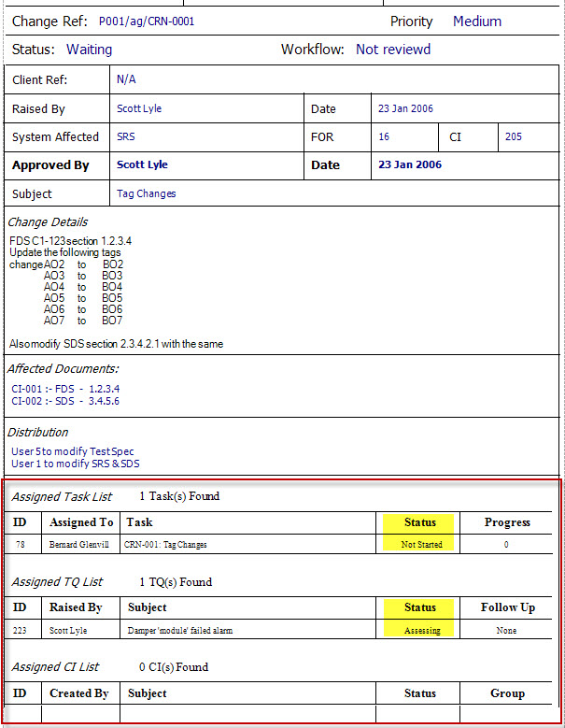
Task: Click the Not reviewd workflow value
Action: [x=392, y=50]
